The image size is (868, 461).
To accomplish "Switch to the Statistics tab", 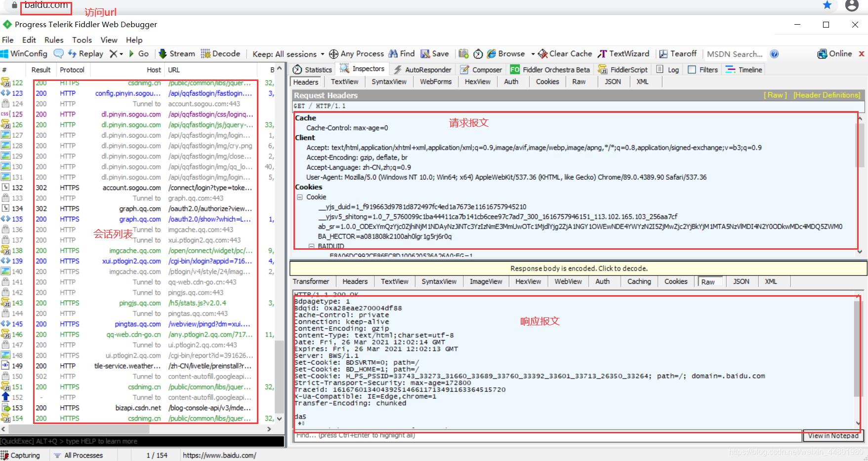I will [x=312, y=70].
